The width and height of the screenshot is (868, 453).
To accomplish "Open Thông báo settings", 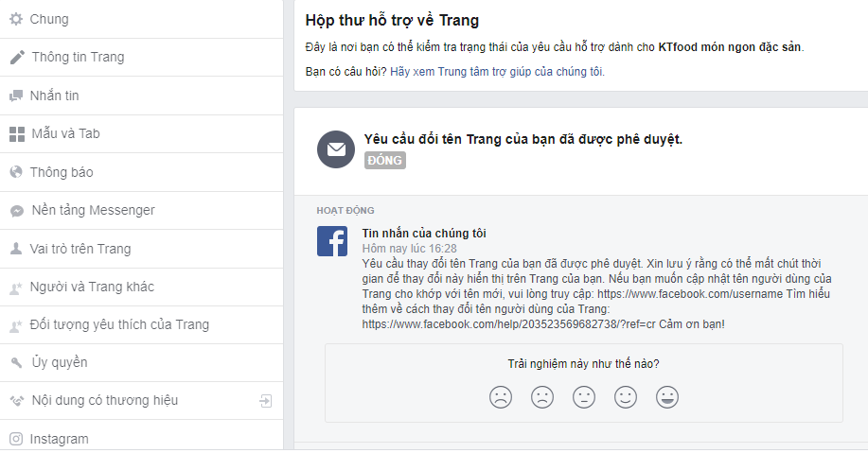I will coord(142,172).
